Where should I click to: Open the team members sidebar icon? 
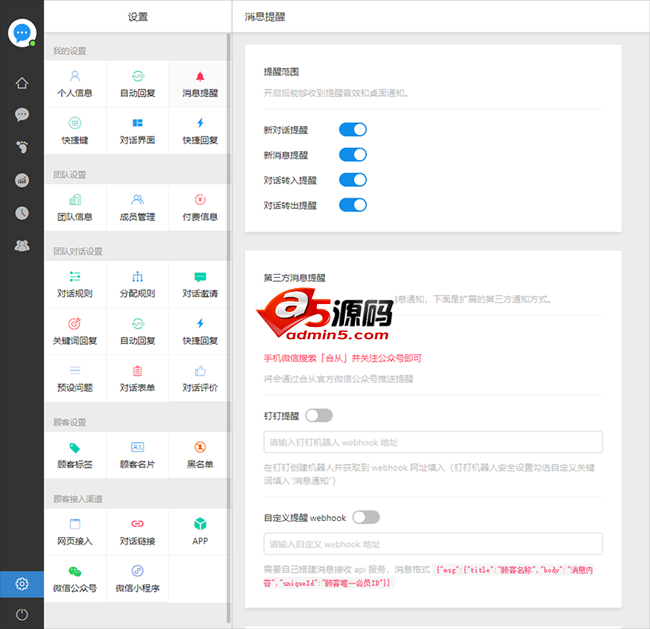pyautogui.click(x=22, y=245)
